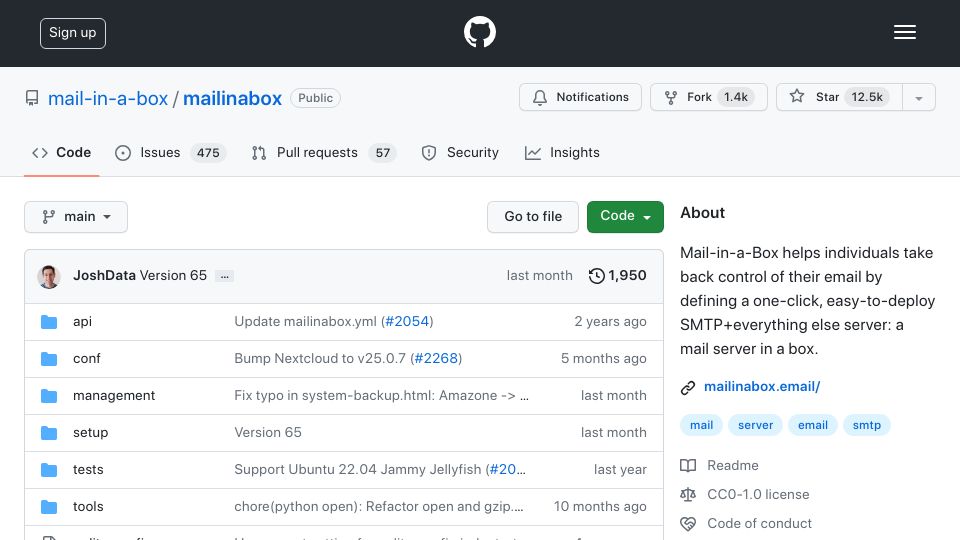960x540 pixels.
Task: Click the license scales icon
Action: (x=688, y=495)
